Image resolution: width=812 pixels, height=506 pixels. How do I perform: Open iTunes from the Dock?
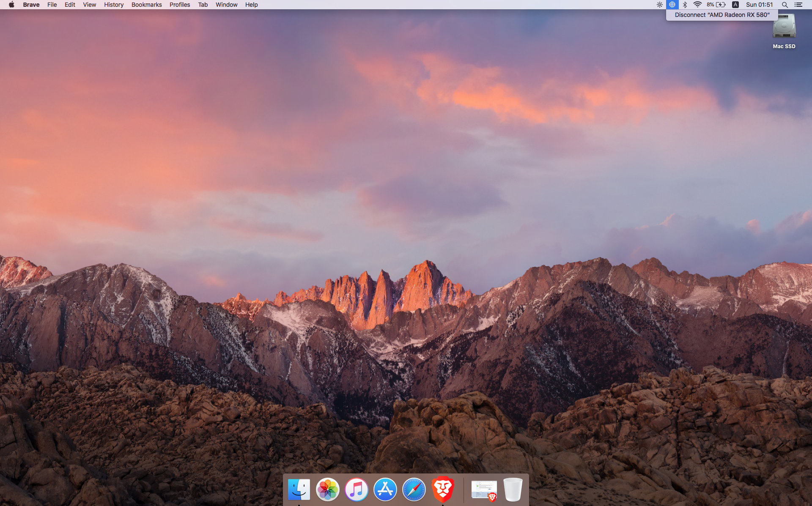357,490
